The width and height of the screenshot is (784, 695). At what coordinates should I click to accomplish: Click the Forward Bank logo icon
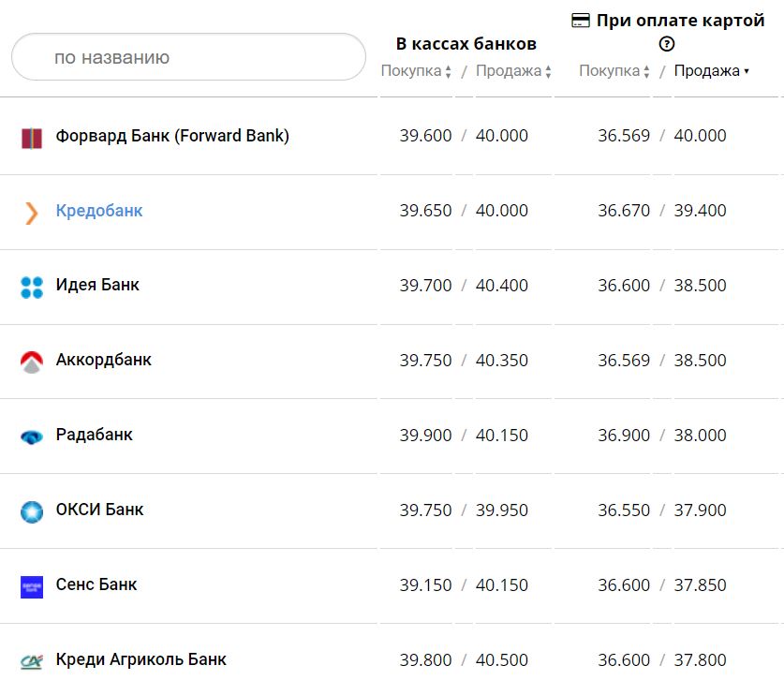(32, 138)
